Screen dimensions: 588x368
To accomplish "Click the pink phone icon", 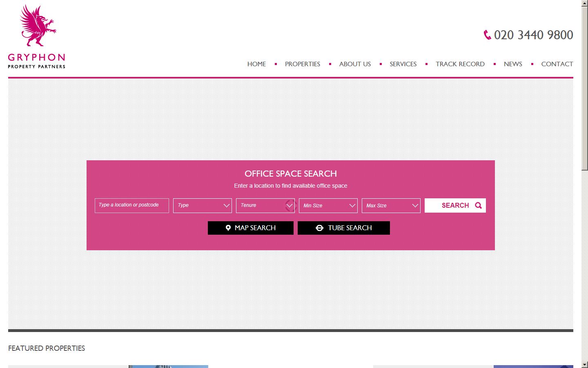I will (x=487, y=35).
